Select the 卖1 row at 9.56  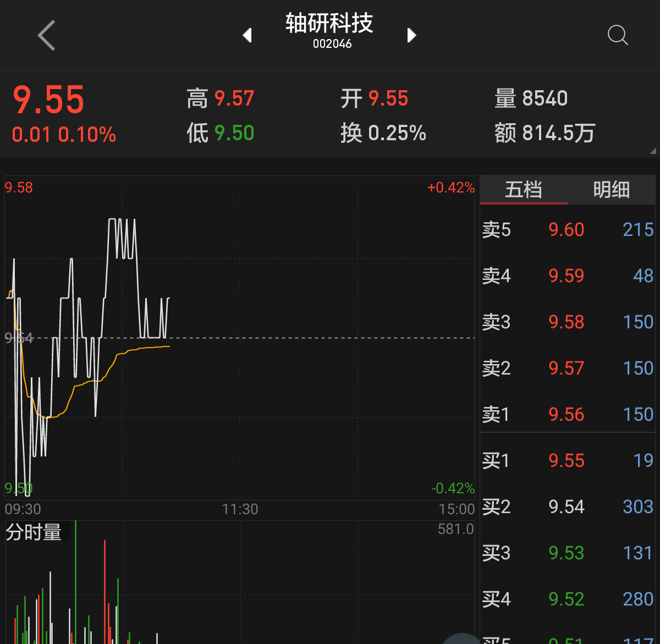(568, 414)
